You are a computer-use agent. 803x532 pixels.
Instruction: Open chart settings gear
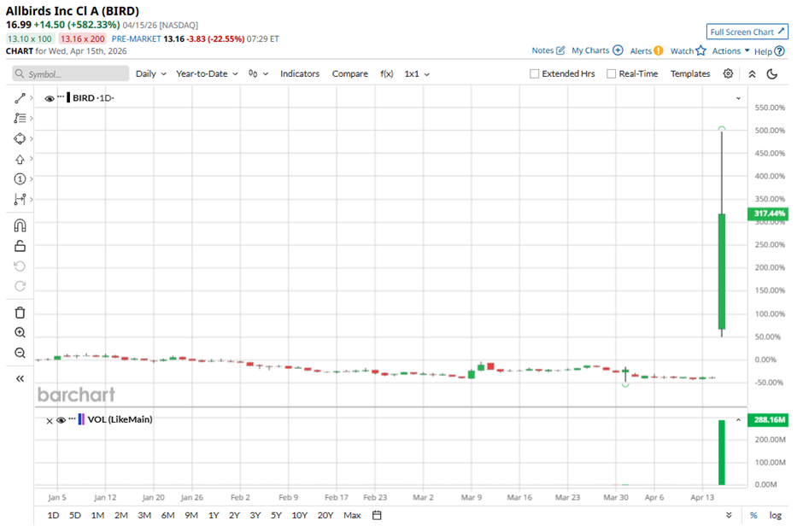coord(728,73)
